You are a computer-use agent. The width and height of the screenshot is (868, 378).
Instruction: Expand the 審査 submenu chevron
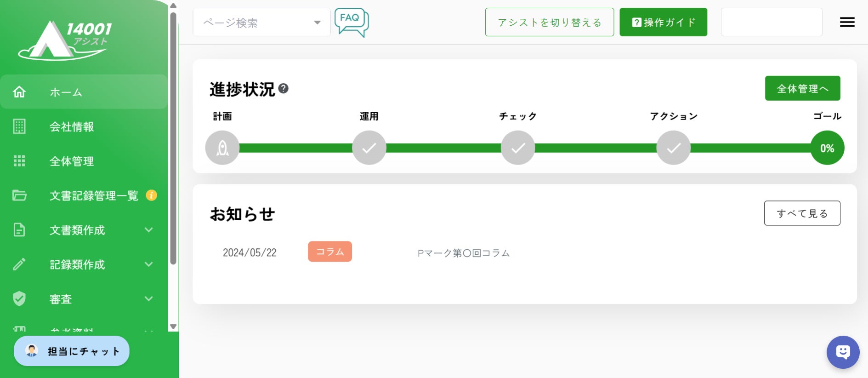click(x=148, y=299)
